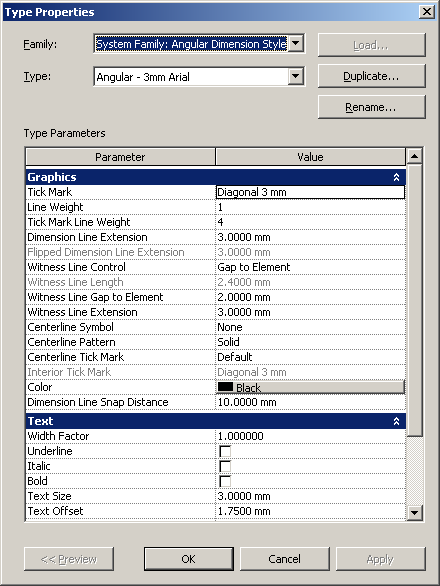Select the Witness Line Control label

77,267
